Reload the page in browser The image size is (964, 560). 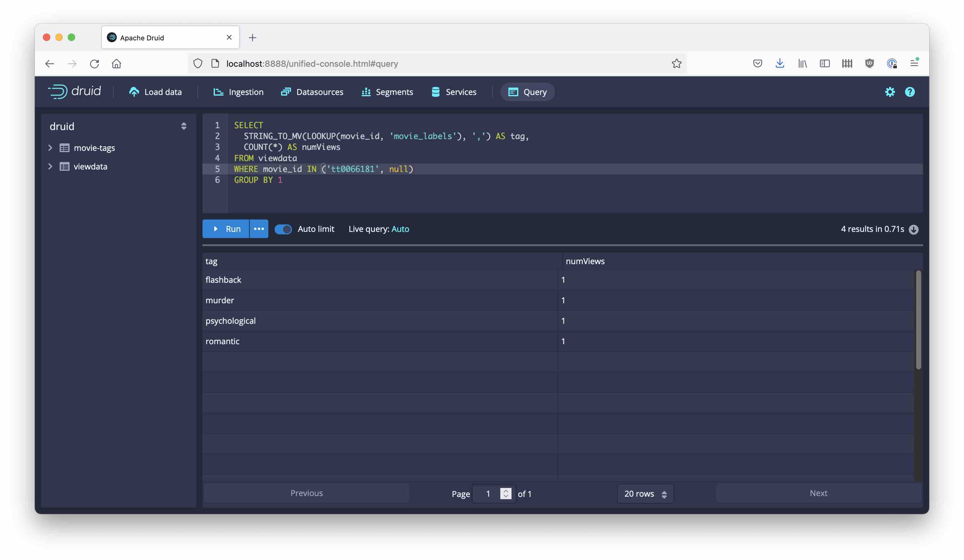(94, 63)
